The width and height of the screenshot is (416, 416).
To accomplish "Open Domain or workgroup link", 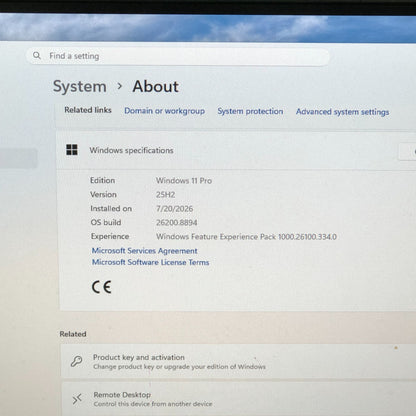I will coord(164,111).
